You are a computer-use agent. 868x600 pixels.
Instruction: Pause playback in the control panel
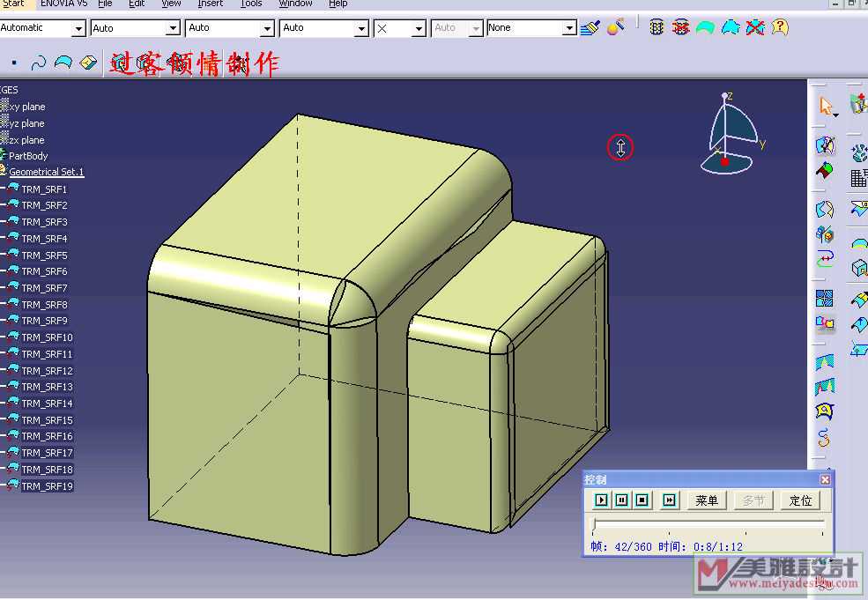click(622, 500)
